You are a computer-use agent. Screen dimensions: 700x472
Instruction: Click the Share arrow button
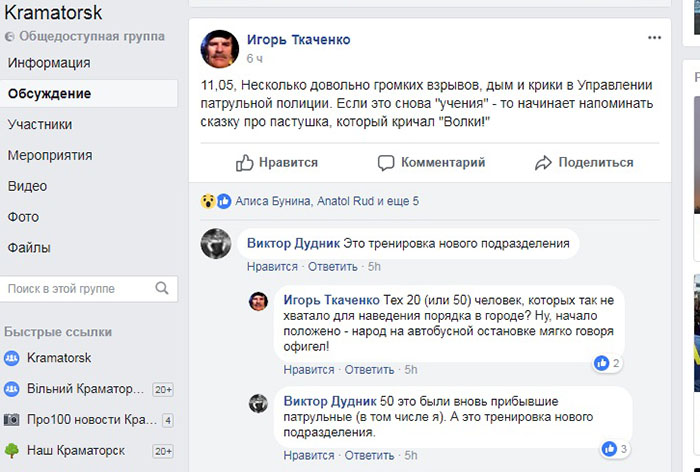pos(584,162)
